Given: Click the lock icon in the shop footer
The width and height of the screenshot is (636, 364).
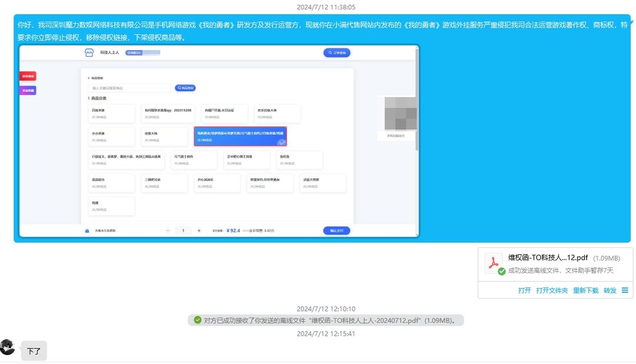Looking at the screenshot, I should point(87,230).
